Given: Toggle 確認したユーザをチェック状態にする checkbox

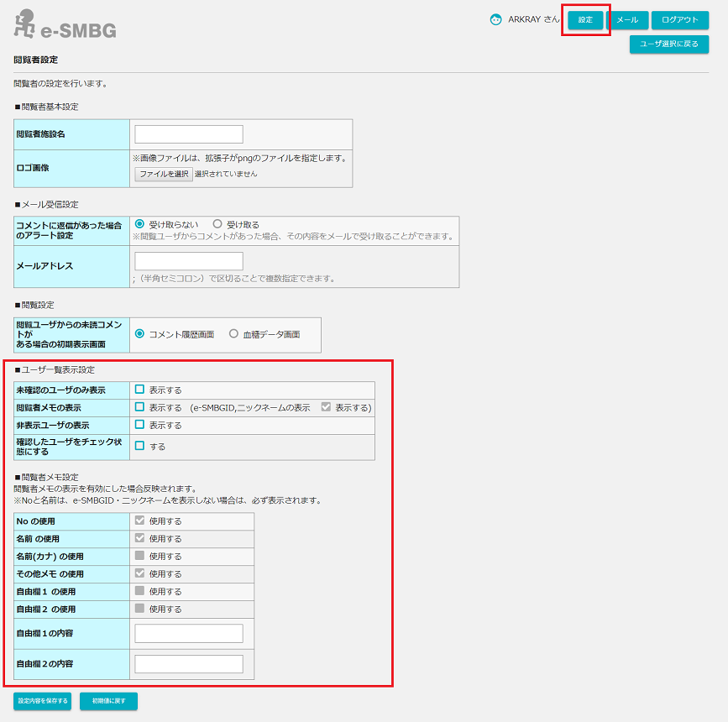Looking at the screenshot, I should pyautogui.click(x=140, y=447).
